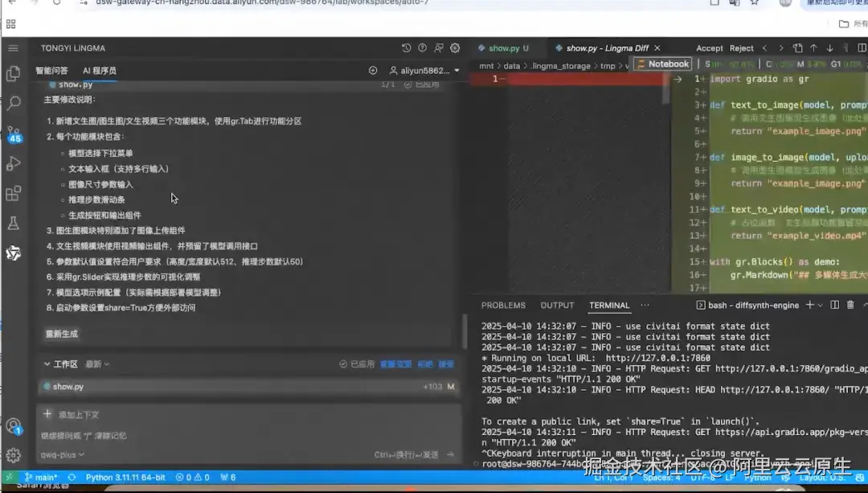Open errors and warnings count in status bar

click(192, 478)
